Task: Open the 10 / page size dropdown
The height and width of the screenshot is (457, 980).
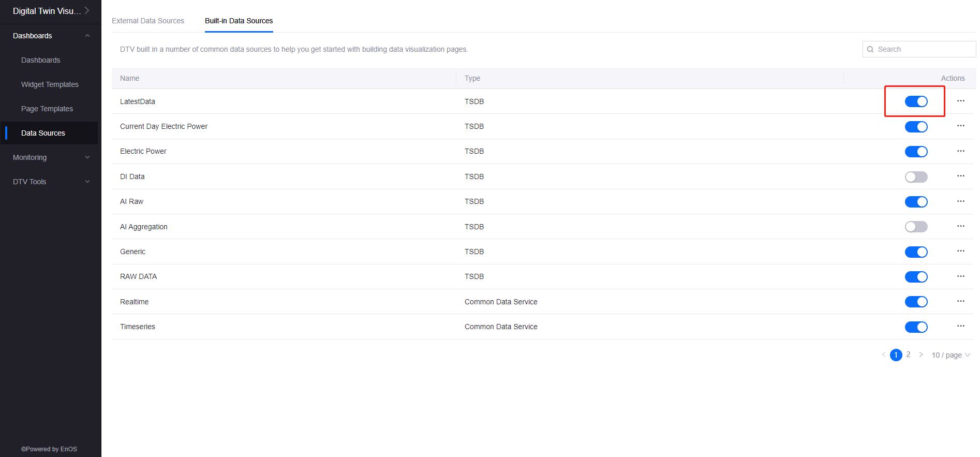Action: [951, 355]
